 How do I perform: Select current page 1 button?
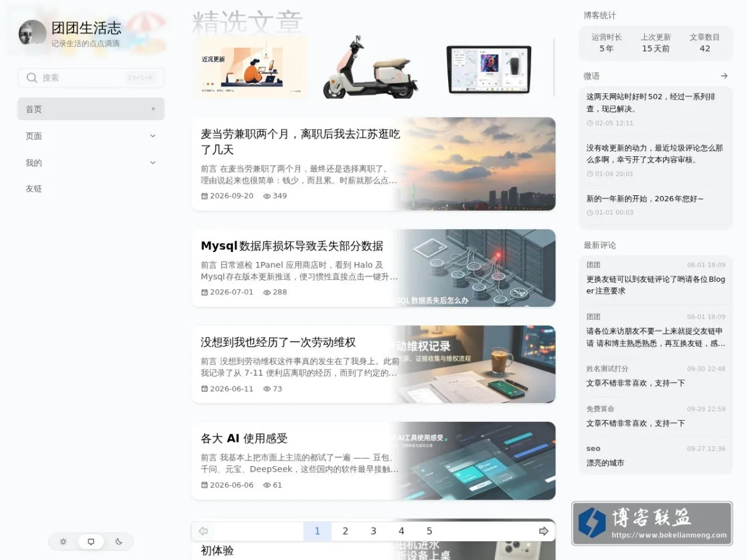(317, 531)
